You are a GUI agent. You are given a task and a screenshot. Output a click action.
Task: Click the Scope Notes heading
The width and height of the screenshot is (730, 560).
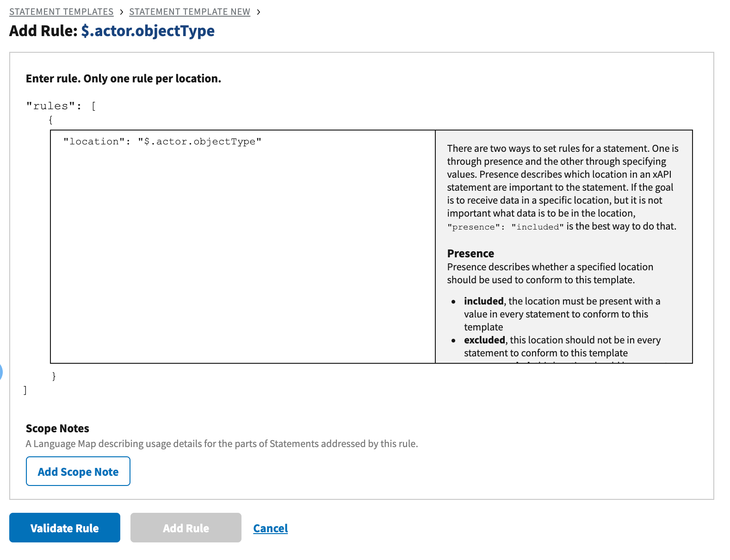[57, 429]
